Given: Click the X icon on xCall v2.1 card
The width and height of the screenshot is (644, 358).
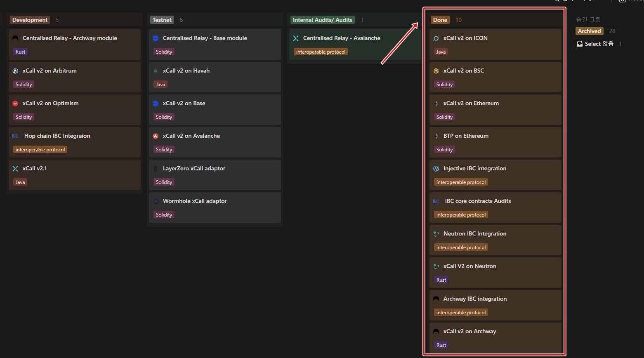Looking at the screenshot, I should pyautogui.click(x=15, y=169).
